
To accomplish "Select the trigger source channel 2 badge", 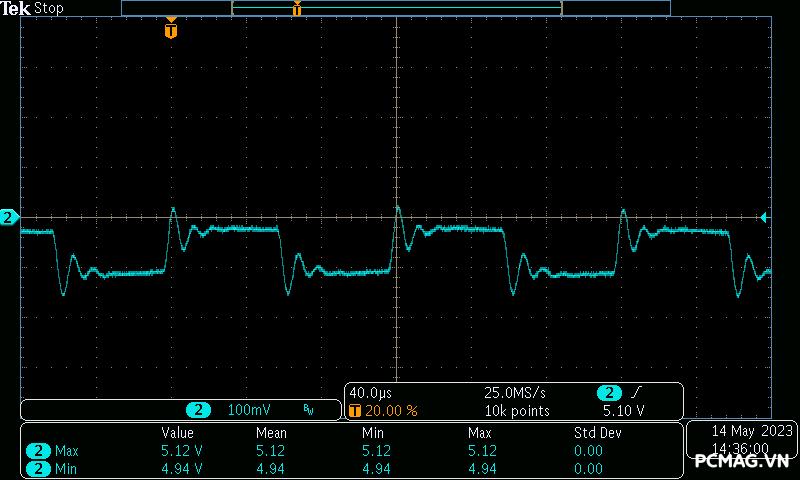I will point(609,393).
